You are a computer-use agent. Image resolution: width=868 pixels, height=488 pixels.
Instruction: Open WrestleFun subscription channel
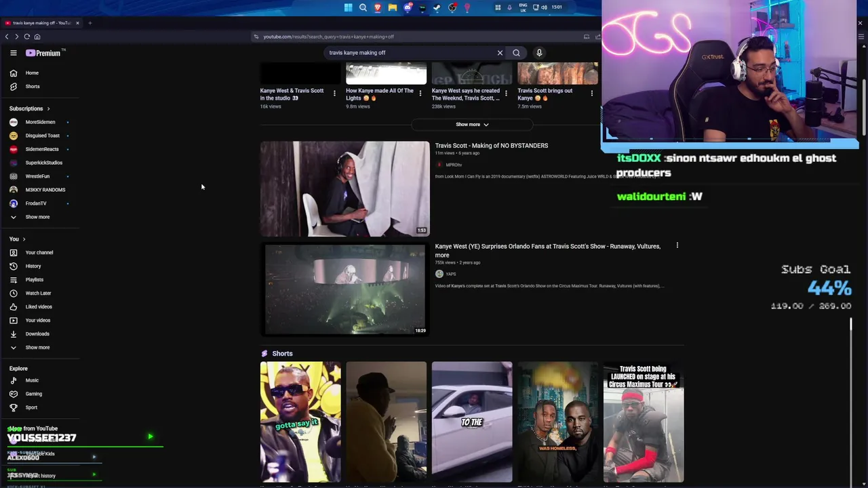37,176
